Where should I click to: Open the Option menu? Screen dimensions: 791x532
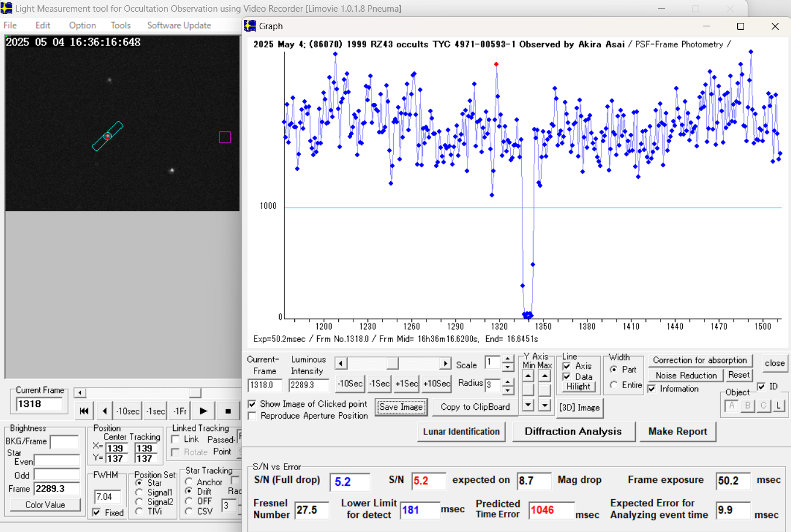click(x=82, y=25)
